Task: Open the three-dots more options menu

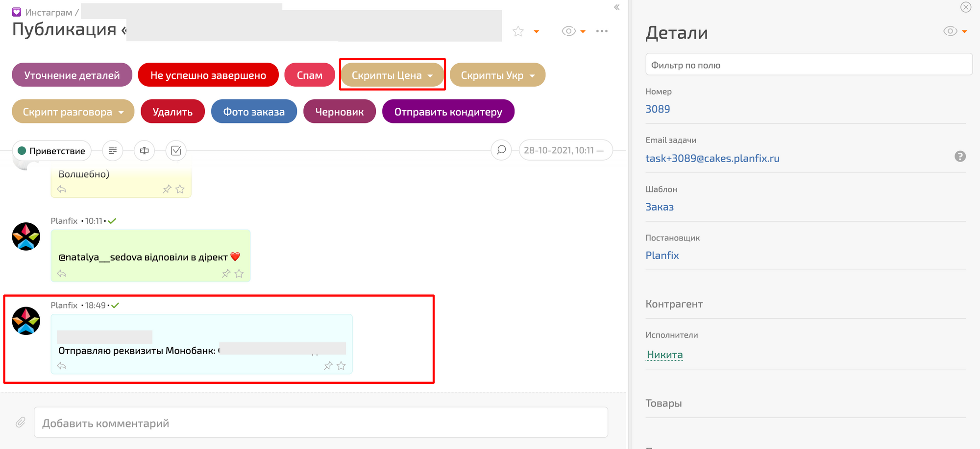Action: click(602, 31)
